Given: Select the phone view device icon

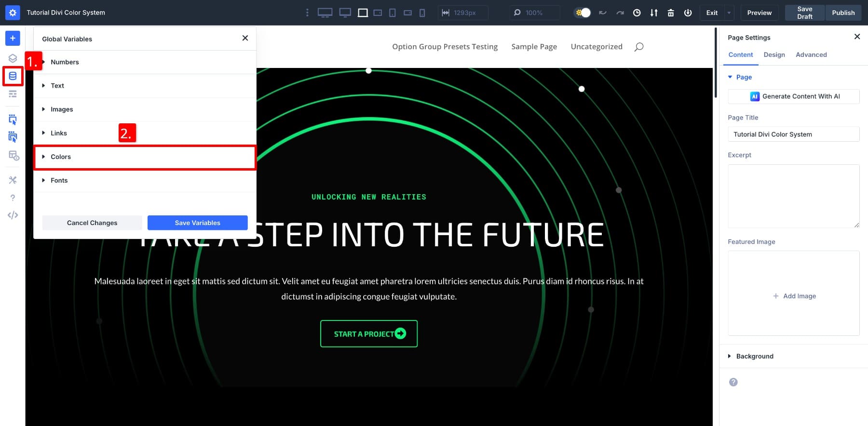Looking at the screenshot, I should pyautogui.click(x=422, y=13).
